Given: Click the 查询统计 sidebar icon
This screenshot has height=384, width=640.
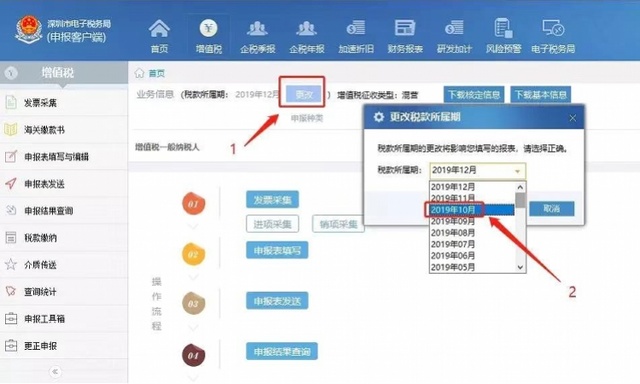Looking at the screenshot, I should point(11,291).
